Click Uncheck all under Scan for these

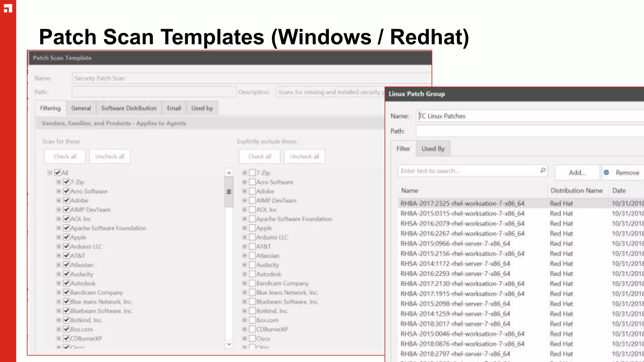(110, 156)
